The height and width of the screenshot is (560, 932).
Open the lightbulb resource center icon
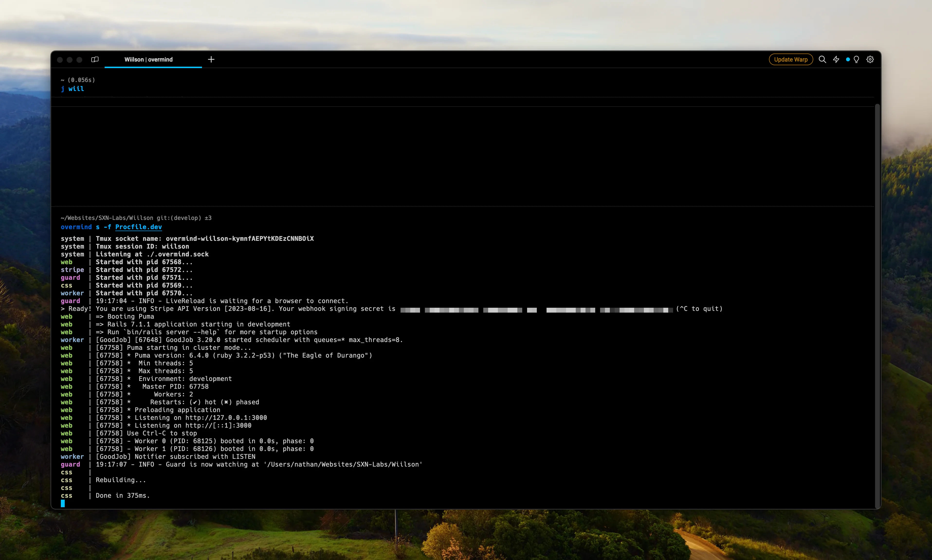(x=856, y=60)
